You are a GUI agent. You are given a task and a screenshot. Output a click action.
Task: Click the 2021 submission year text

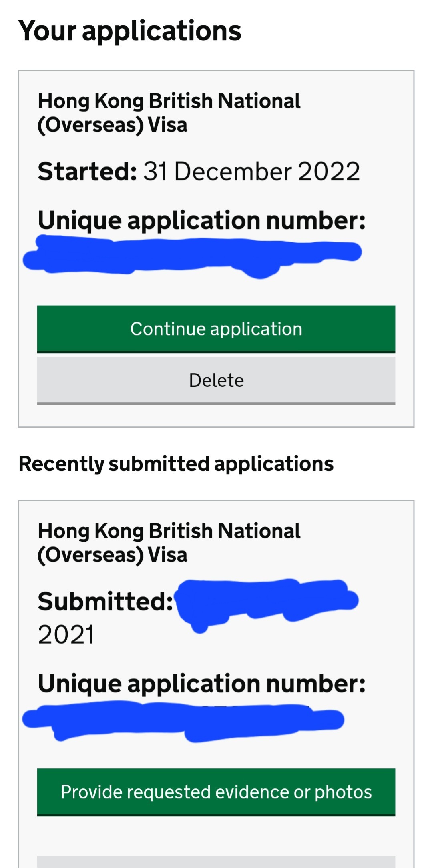coord(66,634)
